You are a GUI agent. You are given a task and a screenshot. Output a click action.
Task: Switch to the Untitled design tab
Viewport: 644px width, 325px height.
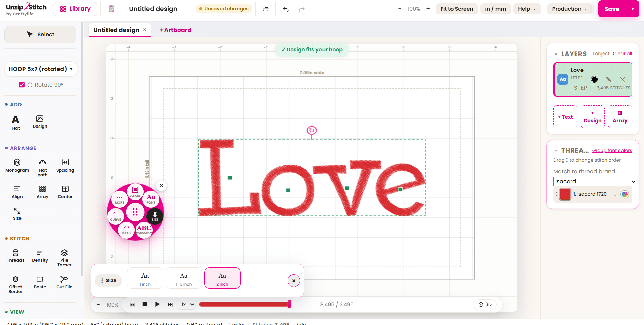pos(116,30)
